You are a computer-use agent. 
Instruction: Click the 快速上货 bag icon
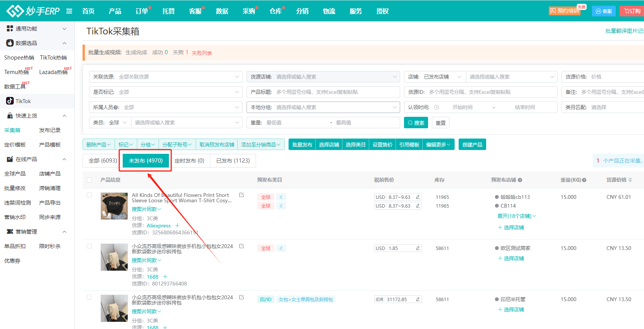pos(10,116)
